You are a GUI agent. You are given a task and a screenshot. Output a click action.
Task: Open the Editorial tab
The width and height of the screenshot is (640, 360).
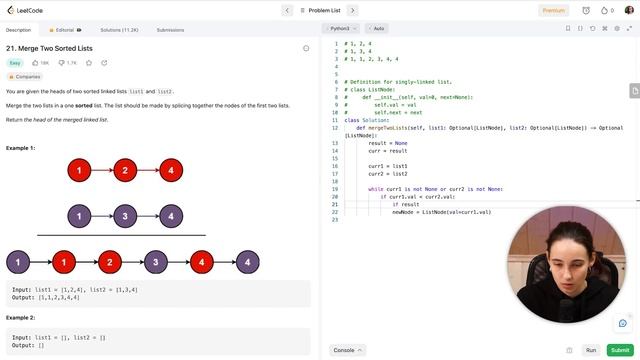tap(65, 30)
